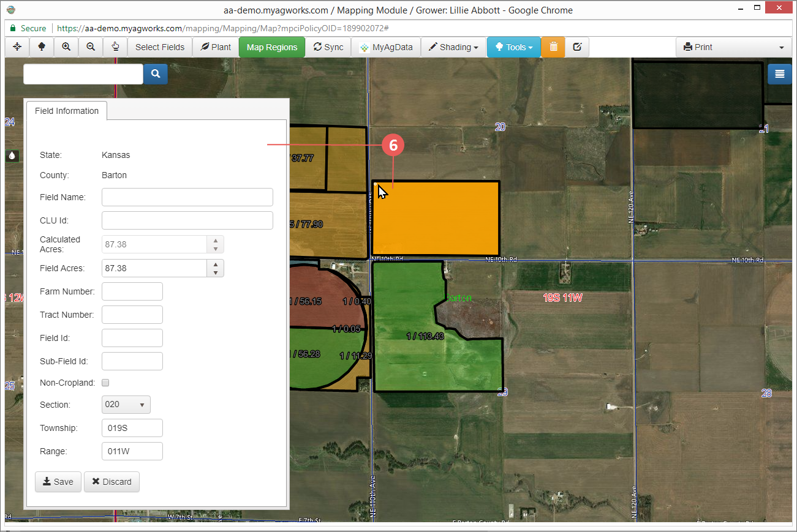
Task: Open MyAgData
Action: (x=386, y=47)
